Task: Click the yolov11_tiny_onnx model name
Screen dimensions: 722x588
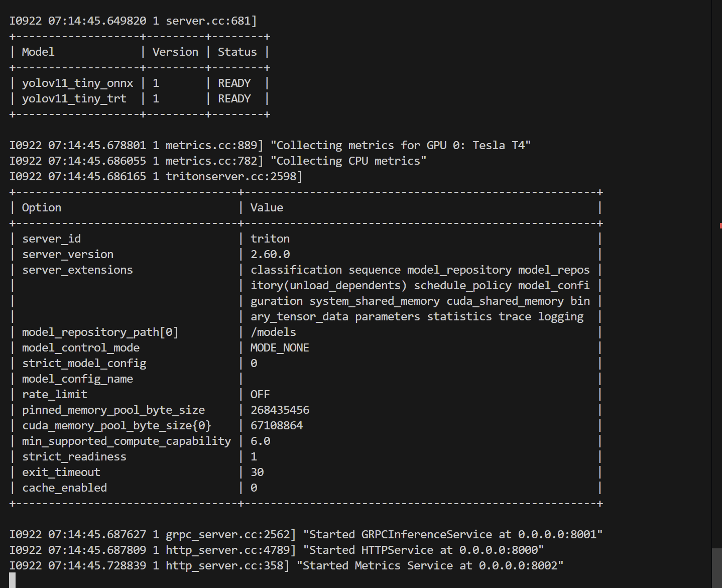Action: point(77,83)
